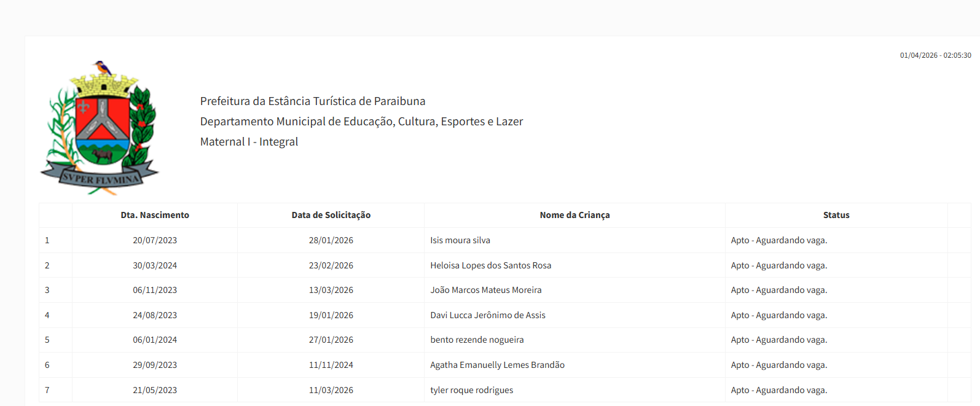Click the birth date 20/07/2023
This screenshot has width=980, height=406.
(x=155, y=240)
